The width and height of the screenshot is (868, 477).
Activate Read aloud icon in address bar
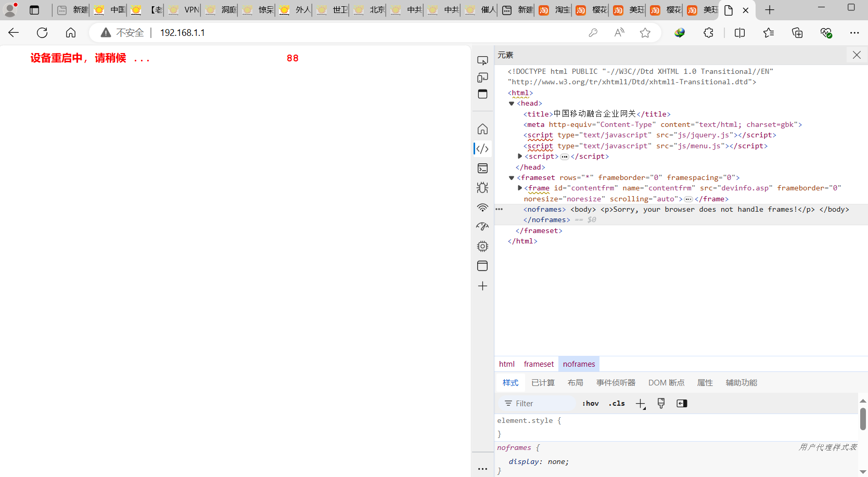[x=619, y=33]
